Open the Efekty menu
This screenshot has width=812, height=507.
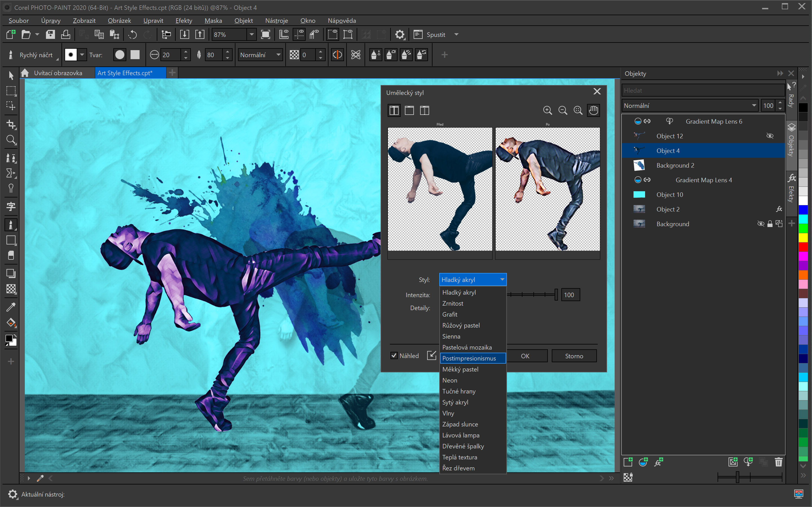pos(184,21)
